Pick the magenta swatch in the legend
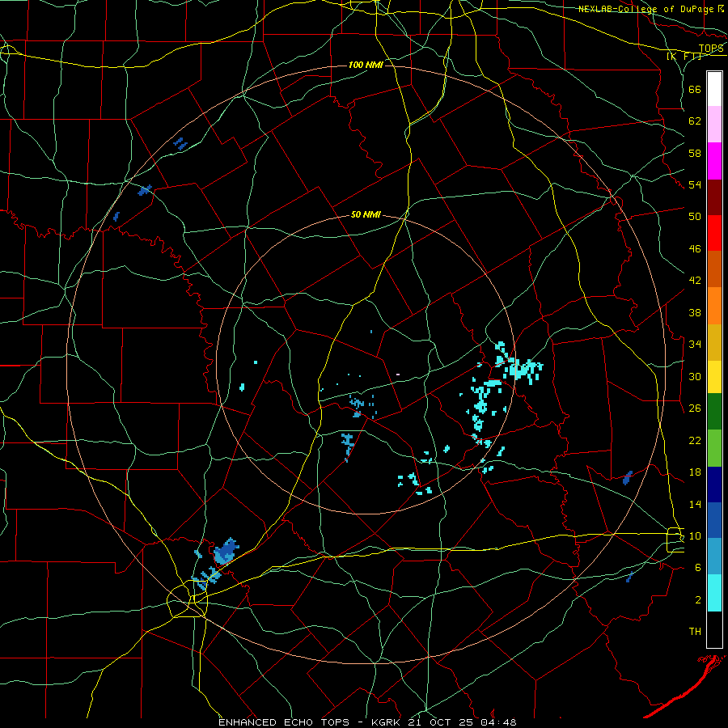Screen dimensions: 728x728 (x=714, y=161)
